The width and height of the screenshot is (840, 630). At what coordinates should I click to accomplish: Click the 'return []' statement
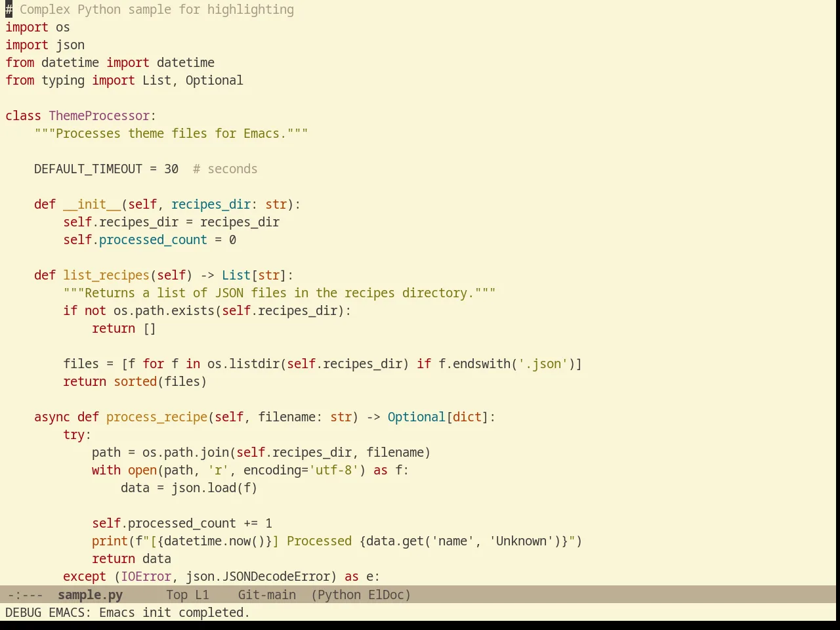coord(124,328)
